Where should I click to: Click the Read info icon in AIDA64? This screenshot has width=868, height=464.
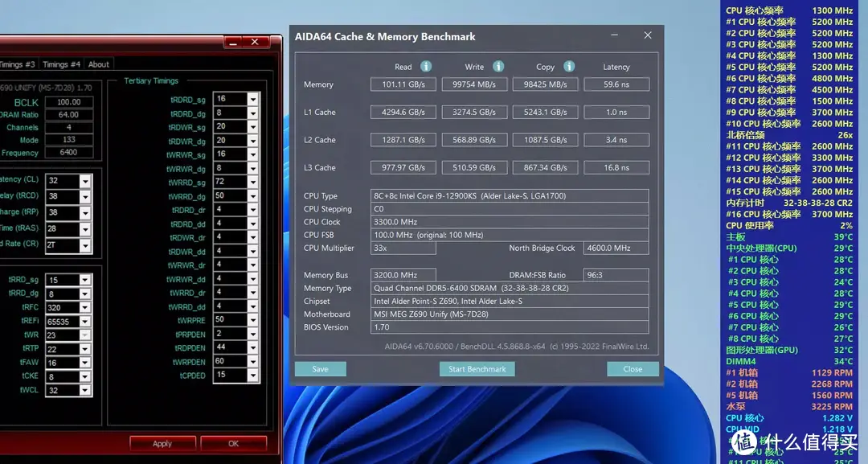[x=426, y=67]
